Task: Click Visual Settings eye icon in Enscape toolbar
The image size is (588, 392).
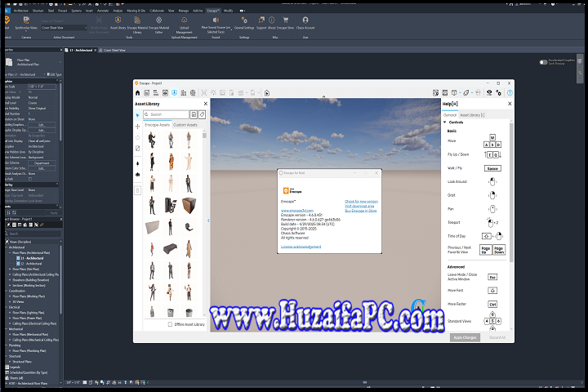Action: [489, 92]
